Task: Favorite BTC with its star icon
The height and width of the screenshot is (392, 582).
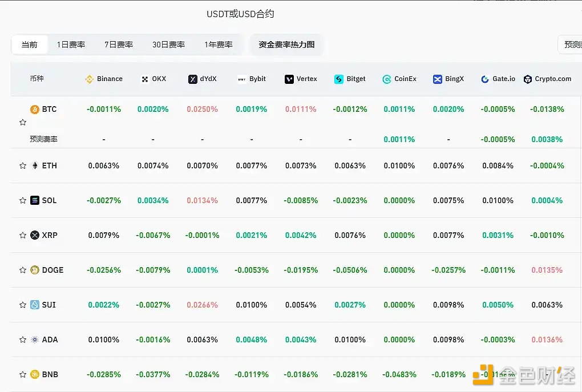Action: click(x=23, y=122)
